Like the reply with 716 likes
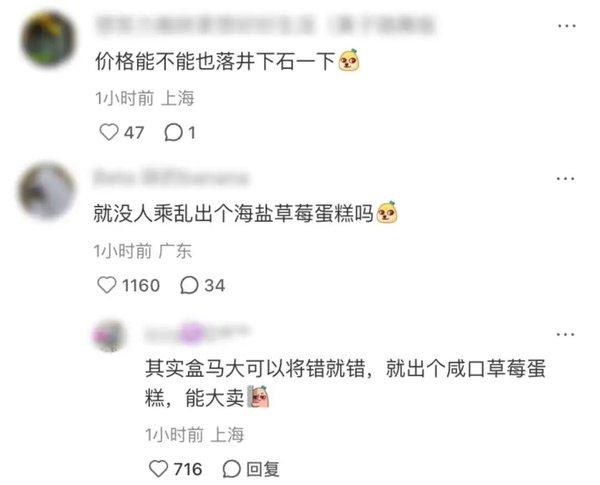Viewport: 600px width, 485px height. click(158, 469)
